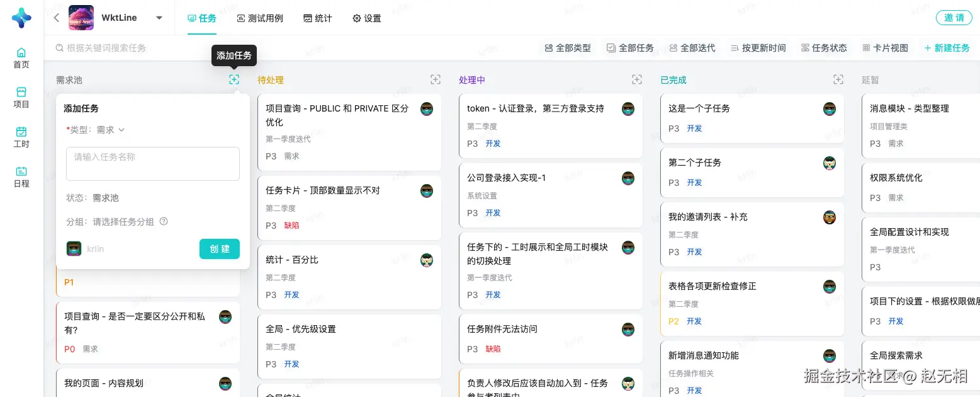Click add-task icon in 已完成 column

click(838, 79)
